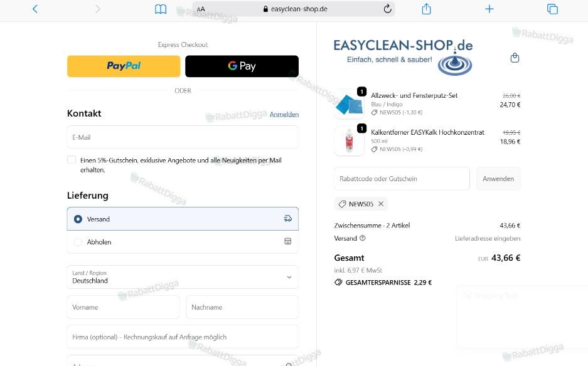Viewport: 588px width, 366px height.
Task: Click the 500 ml variant text
Action: coord(379,141)
